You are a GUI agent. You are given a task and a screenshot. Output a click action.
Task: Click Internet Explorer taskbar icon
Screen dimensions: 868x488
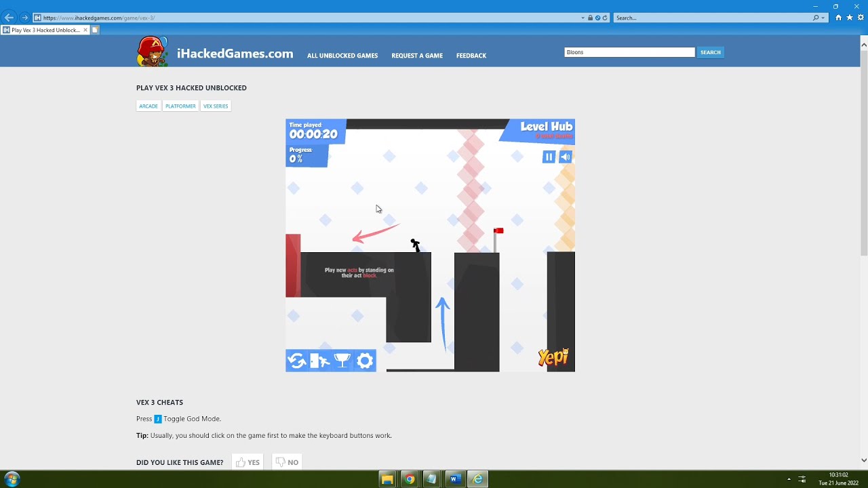point(477,479)
